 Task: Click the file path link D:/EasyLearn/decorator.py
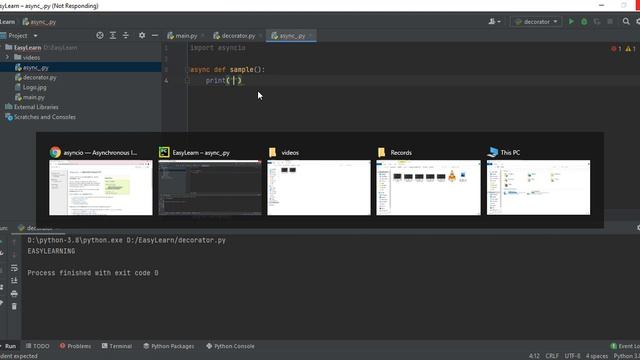click(176, 240)
